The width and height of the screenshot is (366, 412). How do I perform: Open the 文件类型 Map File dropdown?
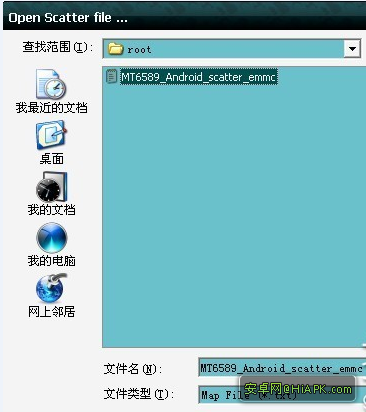282,395
